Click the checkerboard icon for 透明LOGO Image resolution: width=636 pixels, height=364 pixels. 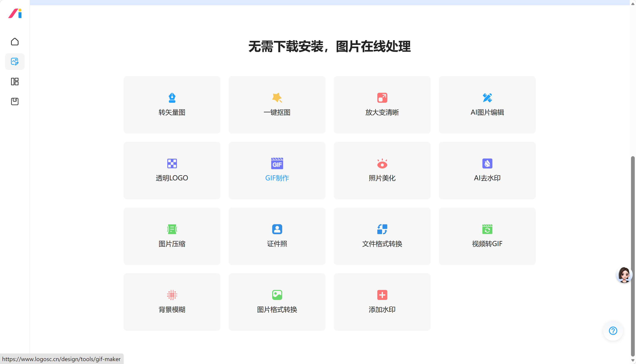pos(172,163)
